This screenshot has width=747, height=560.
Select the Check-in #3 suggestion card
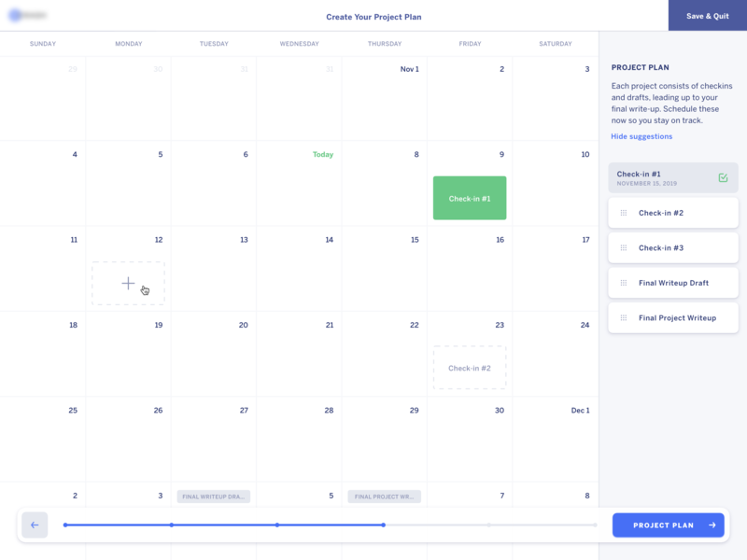pyautogui.click(x=673, y=247)
